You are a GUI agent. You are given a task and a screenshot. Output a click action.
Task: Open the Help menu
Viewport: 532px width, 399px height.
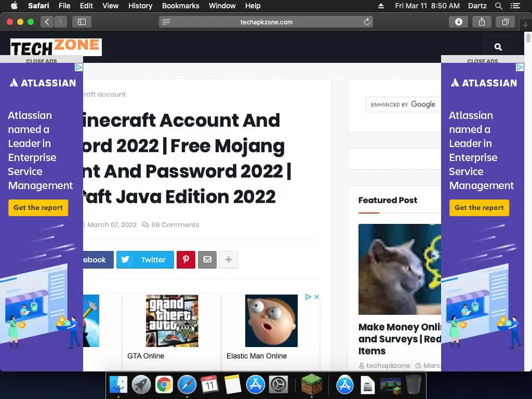pos(253,6)
